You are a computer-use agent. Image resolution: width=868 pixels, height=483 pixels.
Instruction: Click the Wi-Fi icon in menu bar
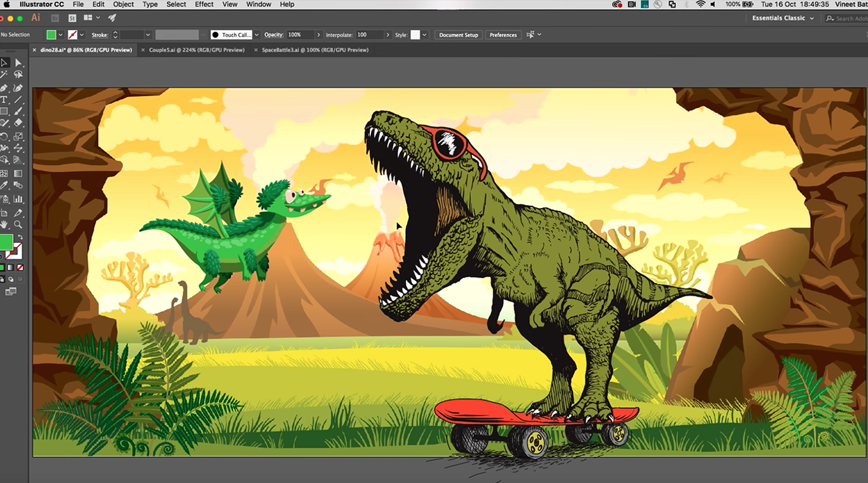pos(700,4)
